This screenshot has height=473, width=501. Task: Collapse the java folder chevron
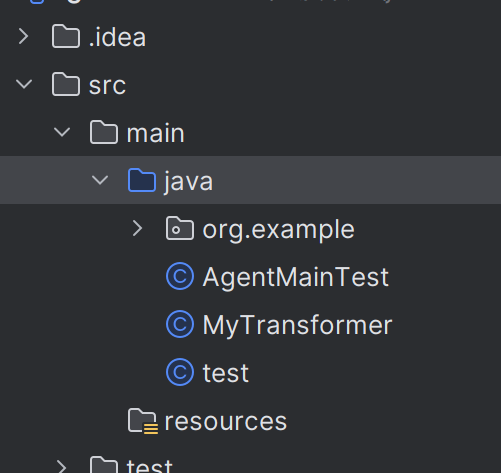click(100, 180)
